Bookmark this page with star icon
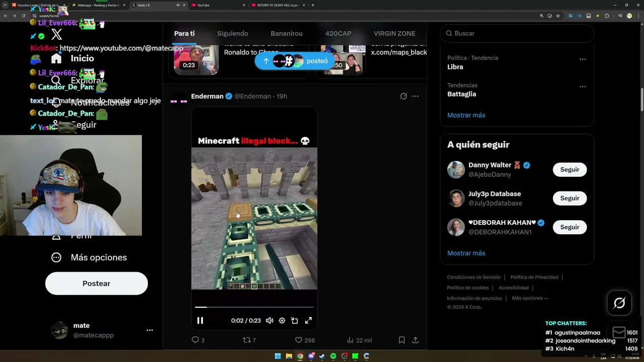 click(x=557, y=16)
